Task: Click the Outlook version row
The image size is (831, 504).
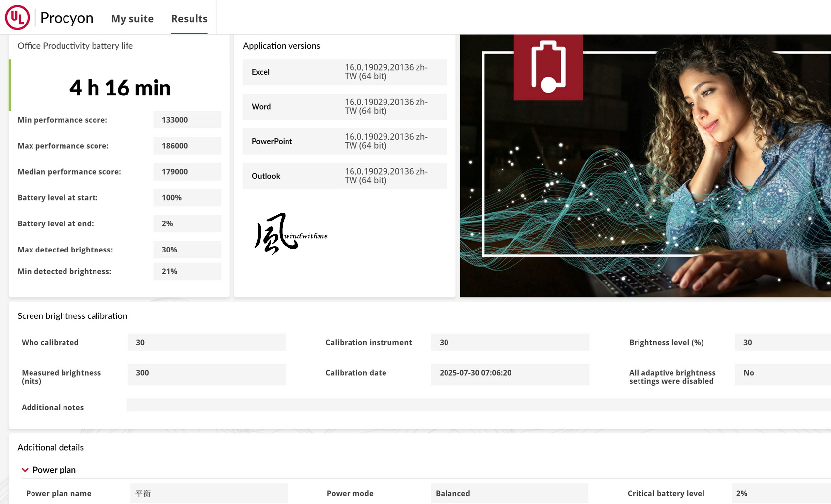Action: pyautogui.click(x=345, y=176)
